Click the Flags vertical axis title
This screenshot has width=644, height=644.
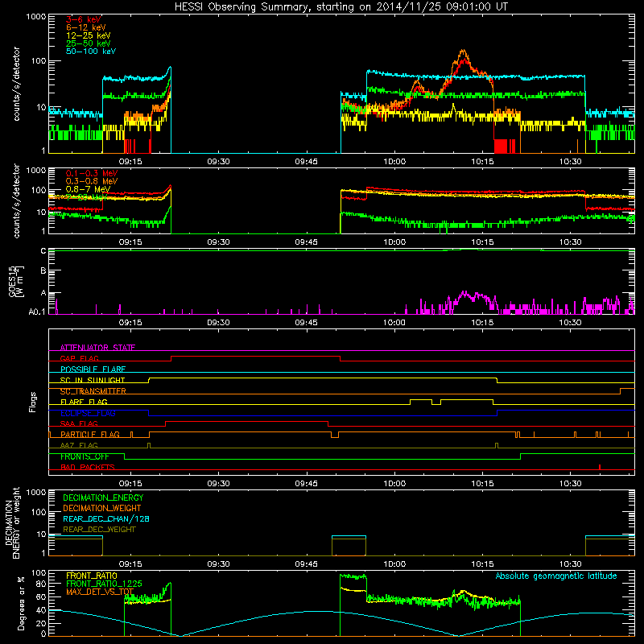(x=33, y=402)
